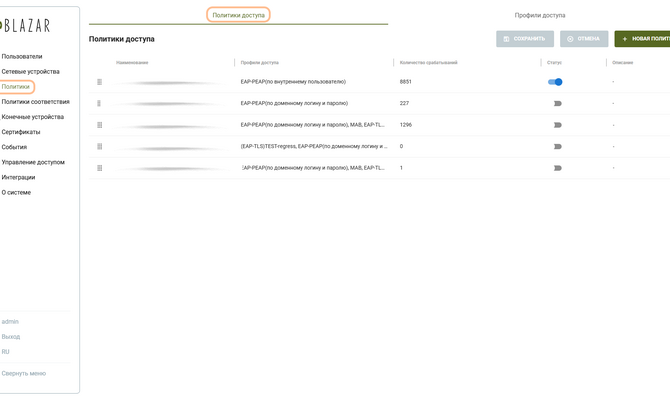Click the Наименование column header
670x400 pixels.
point(132,62)
